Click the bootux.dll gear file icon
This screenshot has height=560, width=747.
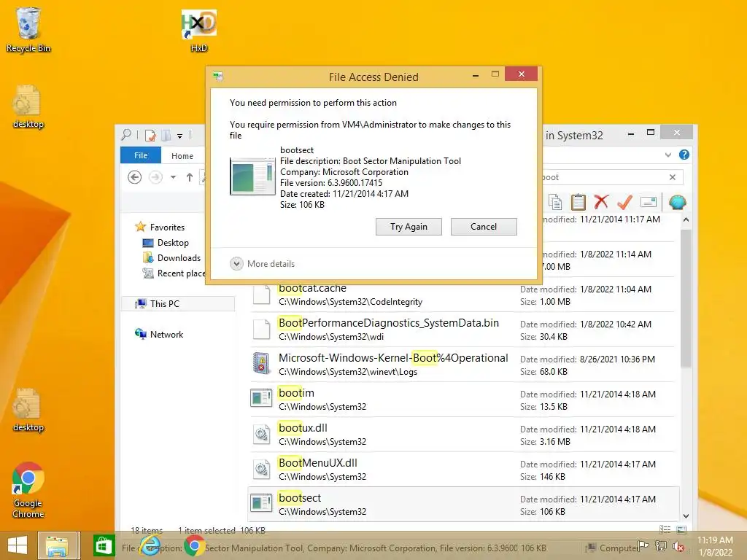coord(262,434)
